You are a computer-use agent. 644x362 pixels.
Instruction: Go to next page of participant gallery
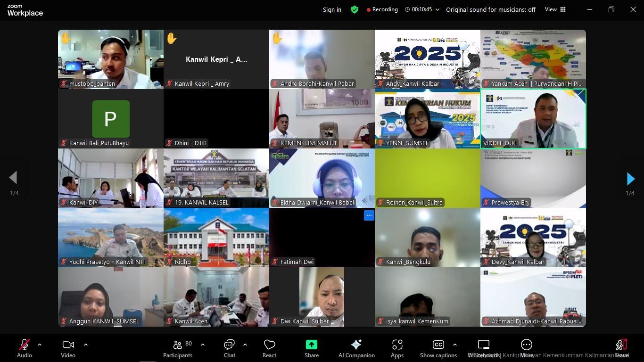click(630, 179)
